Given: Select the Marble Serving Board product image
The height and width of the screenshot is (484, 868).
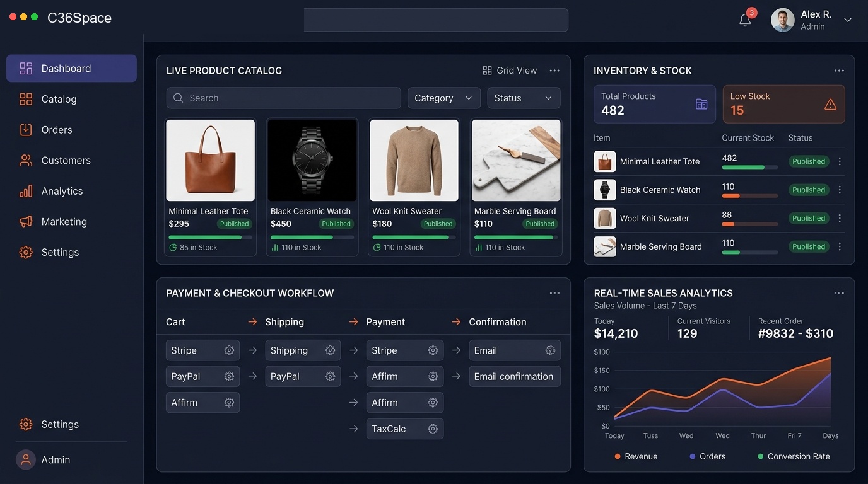Looking at the screenshot, I should [x=516, y=161].
